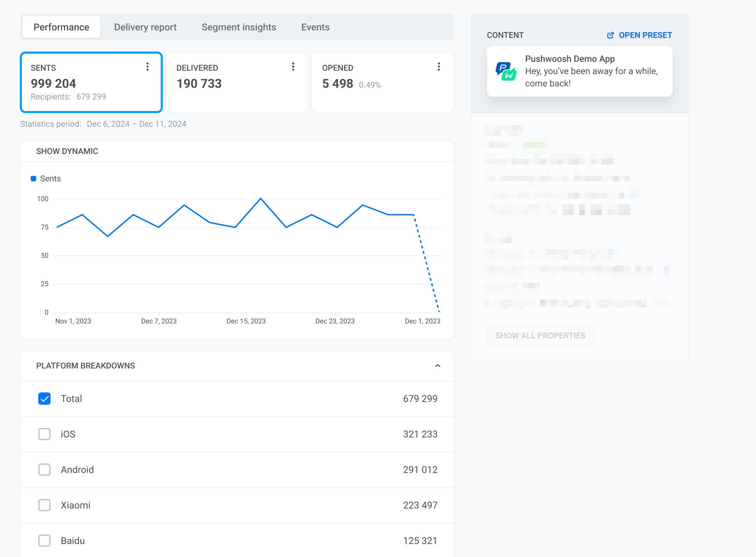The width and height of the screenshot is (756, 557).
Task: Check the Android platform checkbox
Action: pyautogui.click(x=44, y=470)
